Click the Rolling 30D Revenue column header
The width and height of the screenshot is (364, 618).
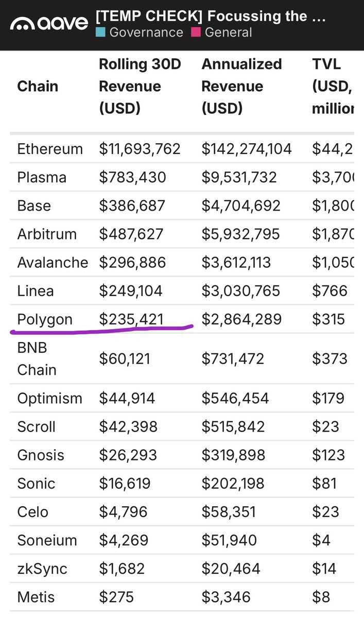139,86
